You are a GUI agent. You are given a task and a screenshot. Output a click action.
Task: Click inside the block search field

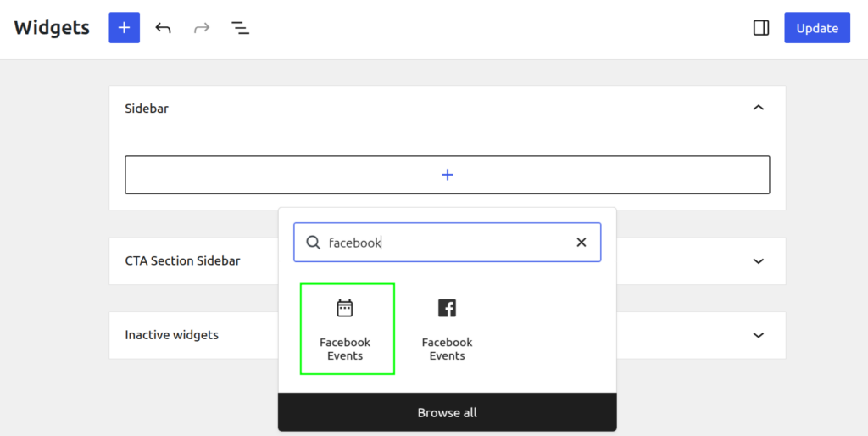448,242
